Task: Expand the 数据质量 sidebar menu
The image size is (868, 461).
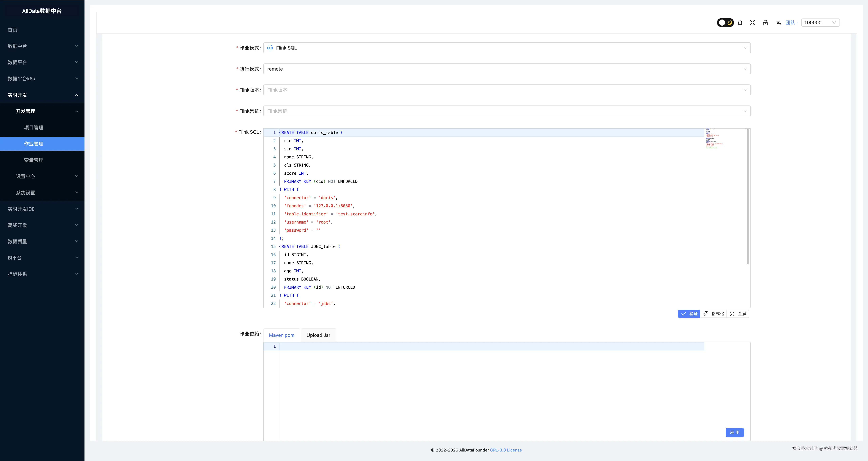Action: tap(42, 242)
